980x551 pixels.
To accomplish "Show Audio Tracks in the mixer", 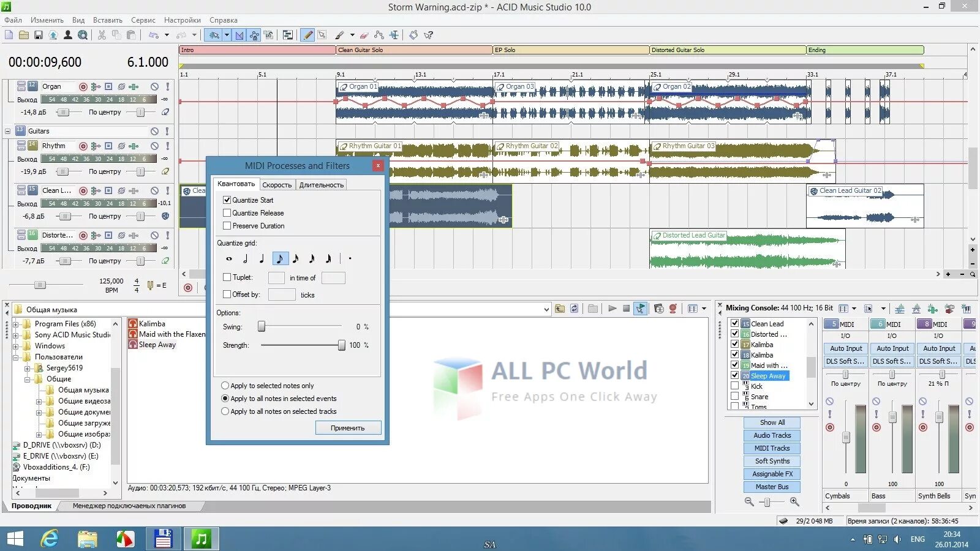I will click(x=772, y=435).
